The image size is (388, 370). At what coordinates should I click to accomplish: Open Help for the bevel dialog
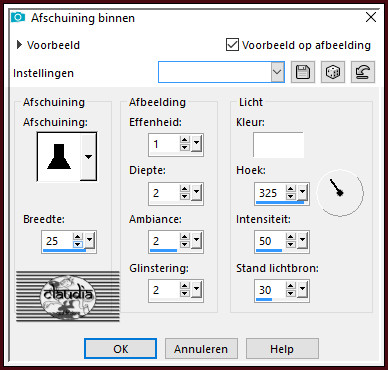pos(282,349)
